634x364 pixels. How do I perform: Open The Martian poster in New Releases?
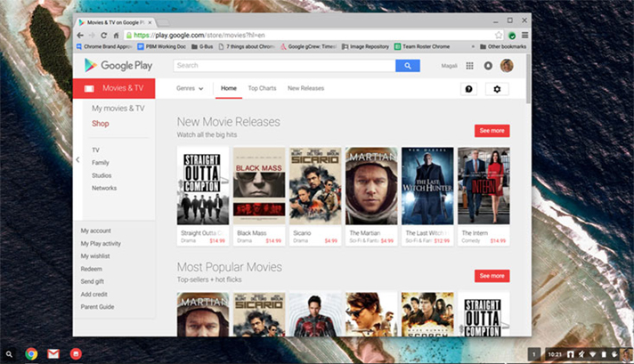click(371, 186)
